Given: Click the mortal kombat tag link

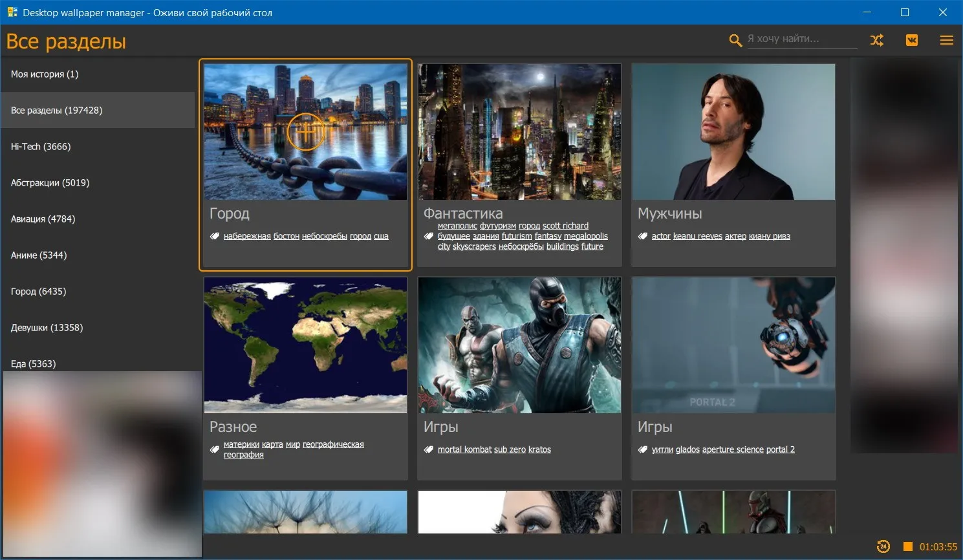Looking at the screenshot, I should pyautogui.click(x=464, y=449).
